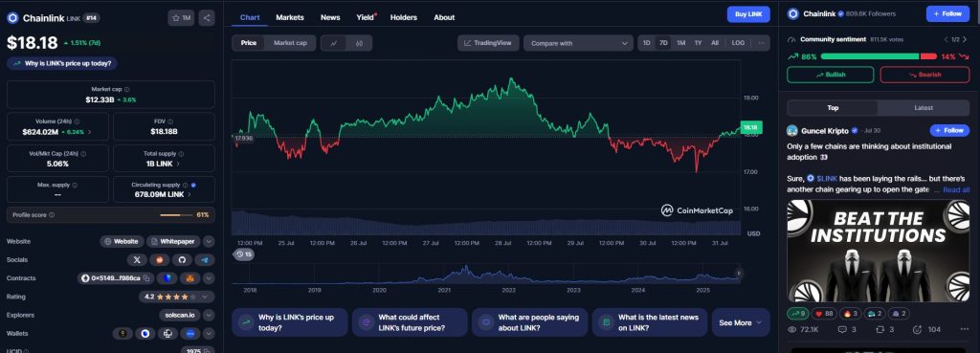Set chart range to 7D
The width and height of the screenshot is (980, 353).
664,43
